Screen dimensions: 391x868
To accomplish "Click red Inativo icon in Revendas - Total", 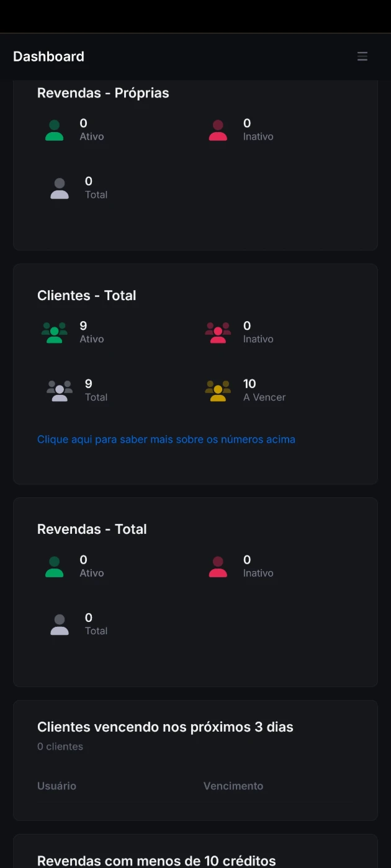I will [x=218, y=567].
